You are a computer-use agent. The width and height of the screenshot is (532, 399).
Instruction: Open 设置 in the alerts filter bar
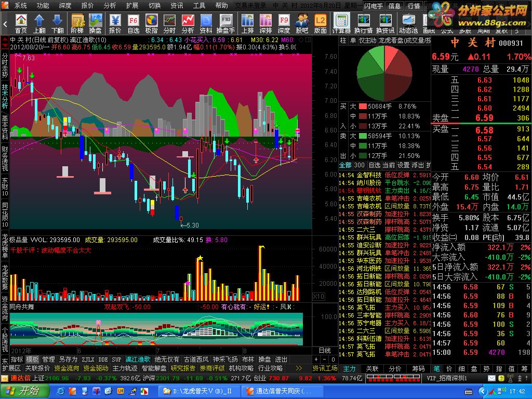click(403, 165)
